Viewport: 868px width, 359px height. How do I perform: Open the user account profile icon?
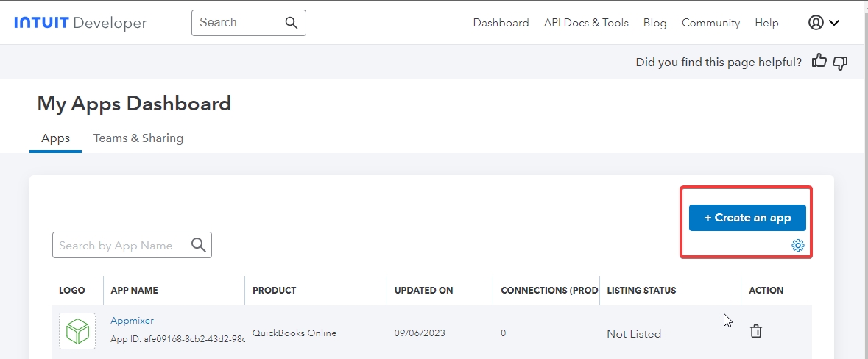(815, 23)
